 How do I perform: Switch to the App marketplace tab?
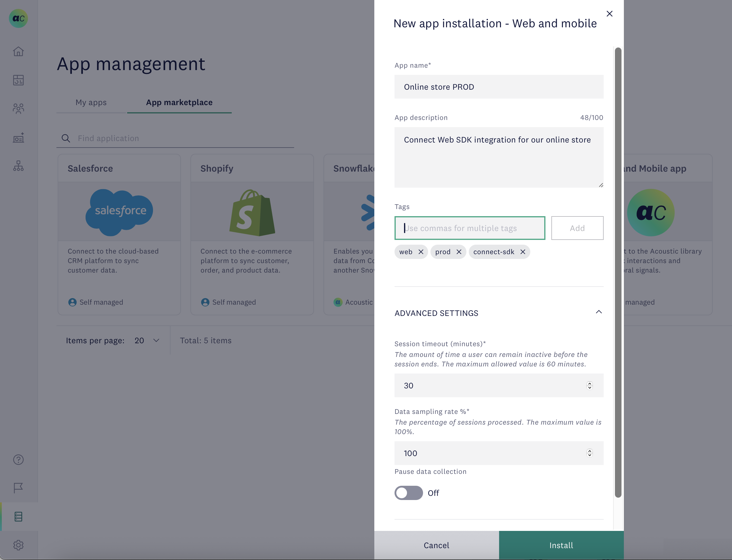pos(179,102)
